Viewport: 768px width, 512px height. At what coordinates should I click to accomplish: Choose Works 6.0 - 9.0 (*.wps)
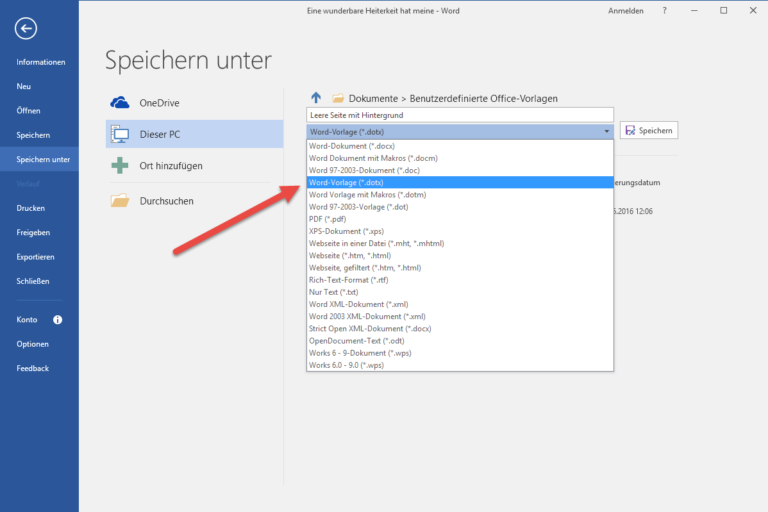[x=460, y=365]
